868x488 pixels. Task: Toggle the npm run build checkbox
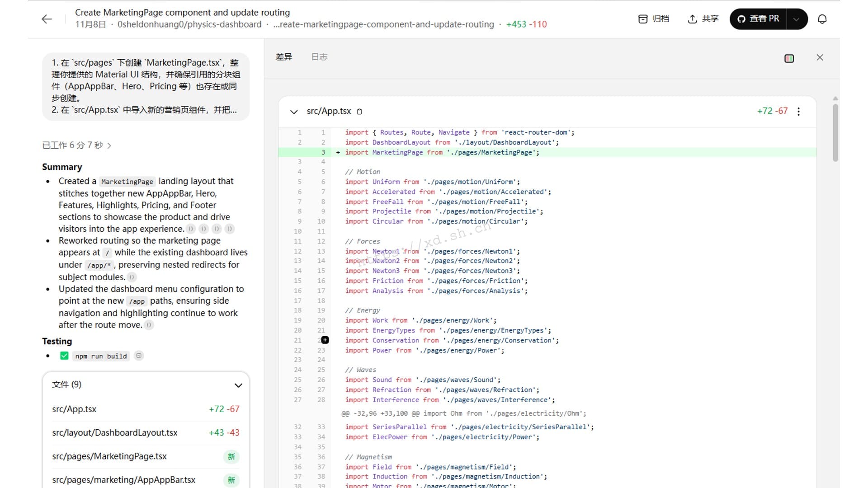(x=64, y=356)
